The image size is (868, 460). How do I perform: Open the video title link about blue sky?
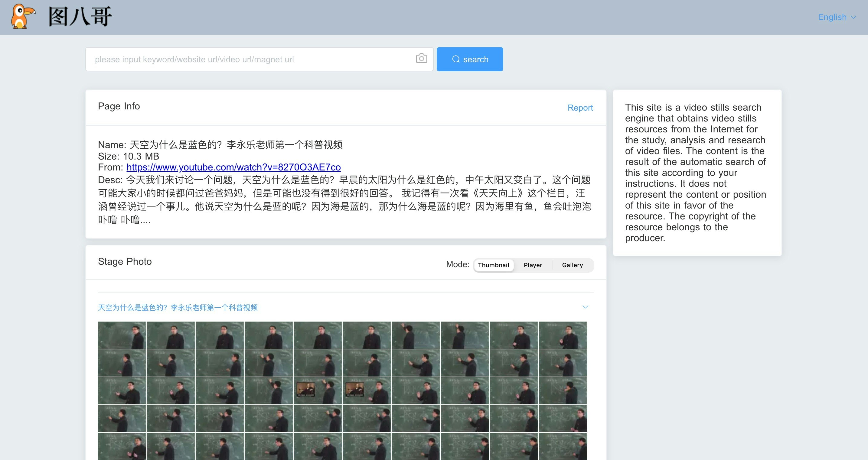coord(178,307)
